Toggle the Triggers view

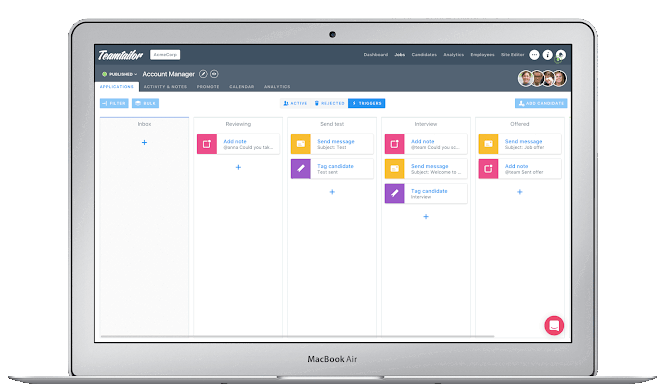[x=366, y=103]
